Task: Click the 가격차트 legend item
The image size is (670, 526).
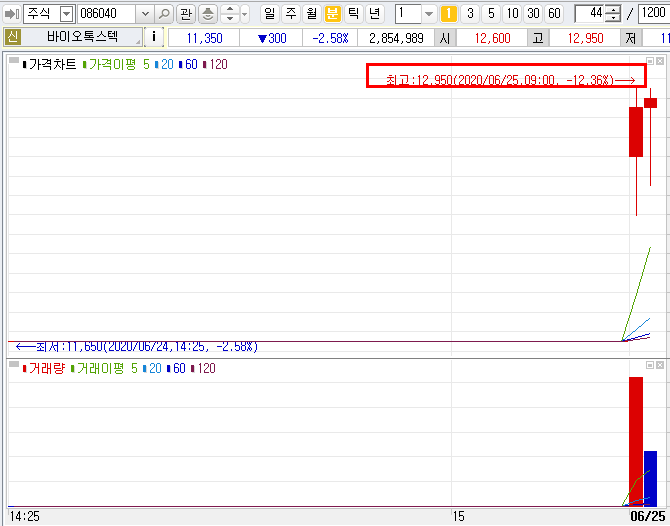Action: point(50,65)
